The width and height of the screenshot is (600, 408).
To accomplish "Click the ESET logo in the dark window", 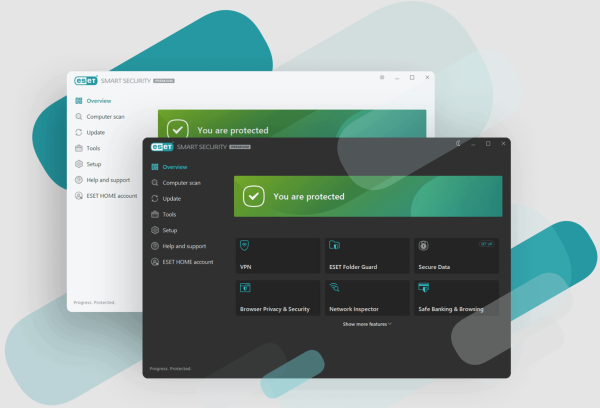I will coord(162,147).
